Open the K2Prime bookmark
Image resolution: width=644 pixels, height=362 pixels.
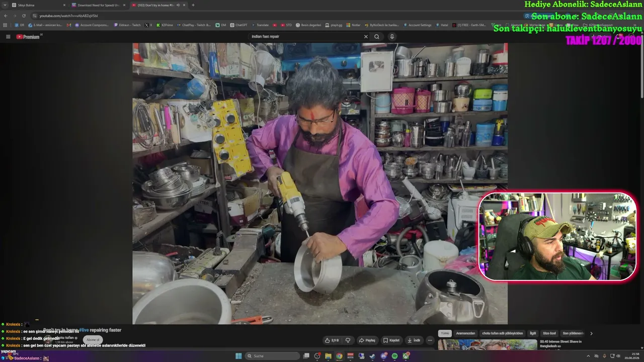click(x=165, y=25)
